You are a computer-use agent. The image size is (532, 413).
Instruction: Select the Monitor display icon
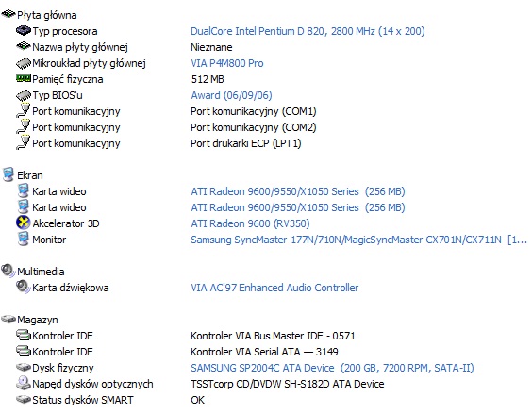tap(24, 239)
